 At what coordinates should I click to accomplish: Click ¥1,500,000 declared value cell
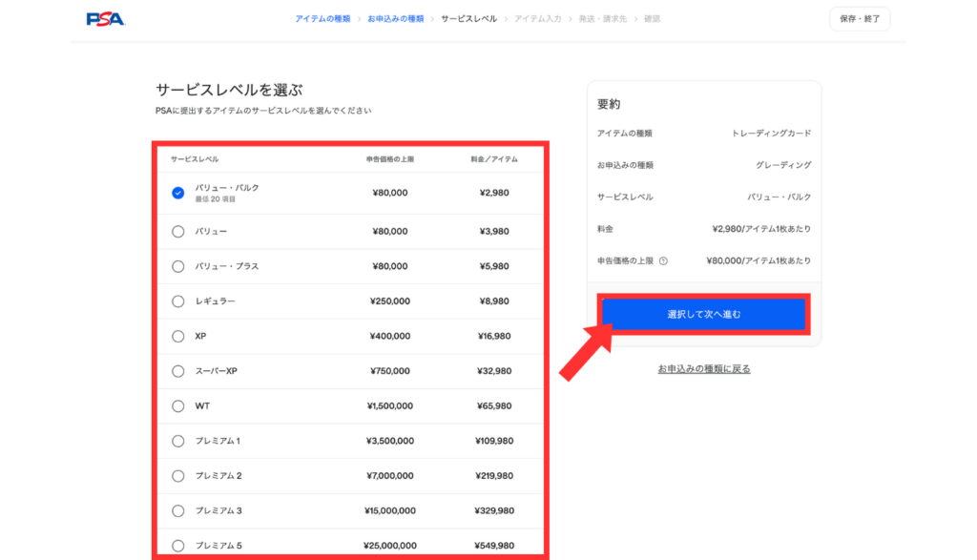(390, 406)
